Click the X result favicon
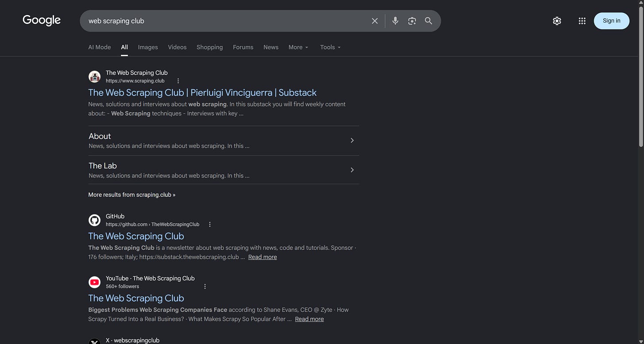Image resolution: width=644 pixels, height=344 pixels. pyautogui.click(x=95, y=341)
